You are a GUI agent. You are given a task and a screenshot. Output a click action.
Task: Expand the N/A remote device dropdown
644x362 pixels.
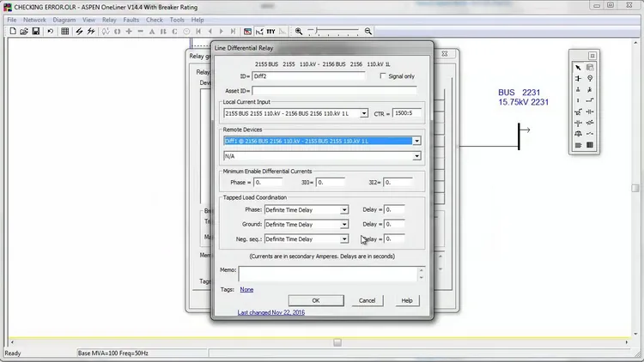click(x=416, y=156)
